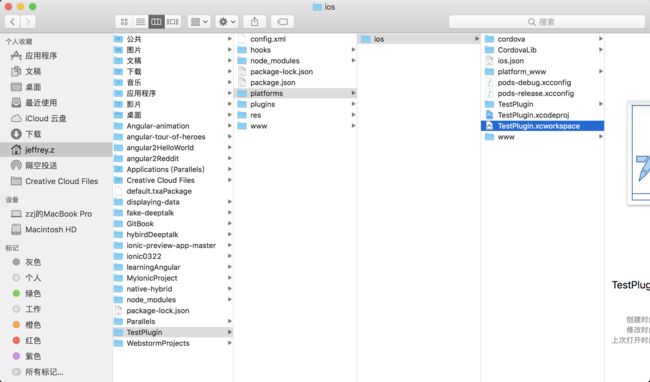Select jeffrey.z home folder in sidebar

(x=56, y=150)
